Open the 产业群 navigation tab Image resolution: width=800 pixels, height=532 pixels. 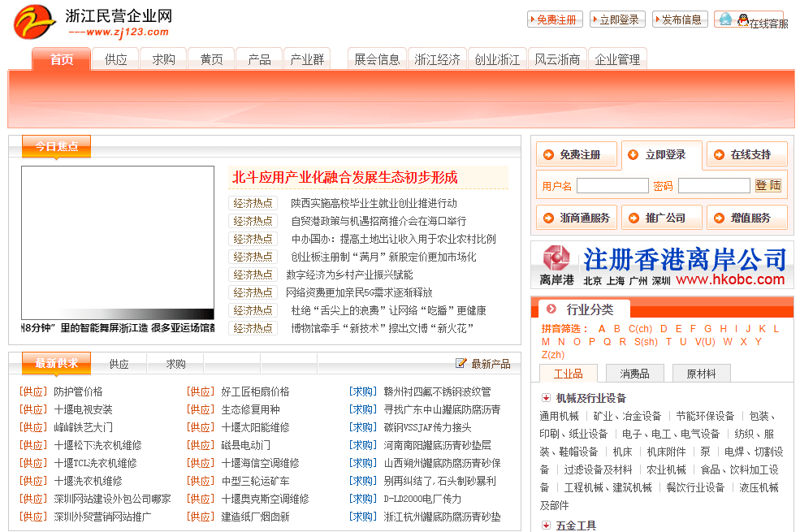(307, 59)
